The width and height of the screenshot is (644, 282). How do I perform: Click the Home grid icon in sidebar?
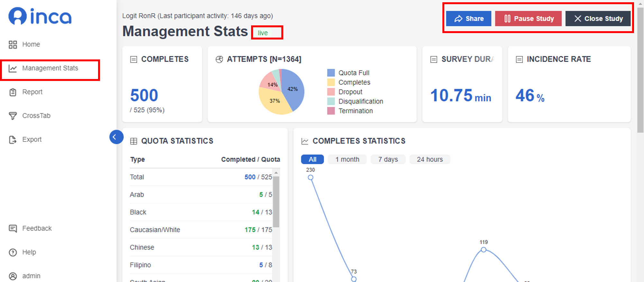(13, 45)
